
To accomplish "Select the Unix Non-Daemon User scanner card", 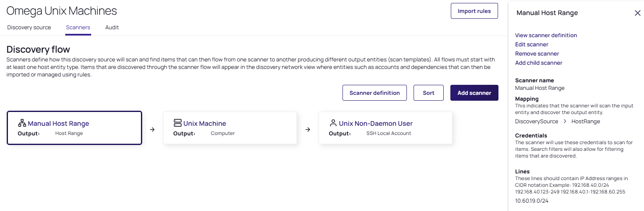I will click(x=385, y=128).
